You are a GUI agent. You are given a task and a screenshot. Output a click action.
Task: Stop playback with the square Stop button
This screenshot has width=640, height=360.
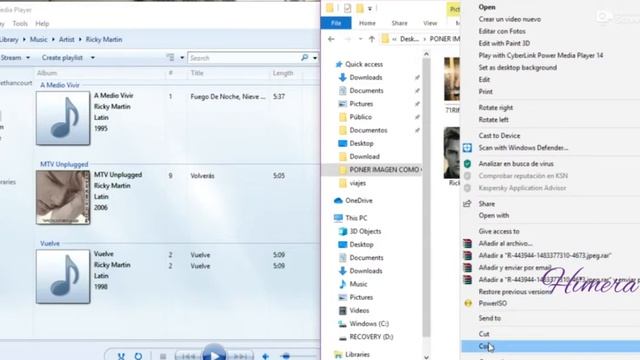point(163,356)
